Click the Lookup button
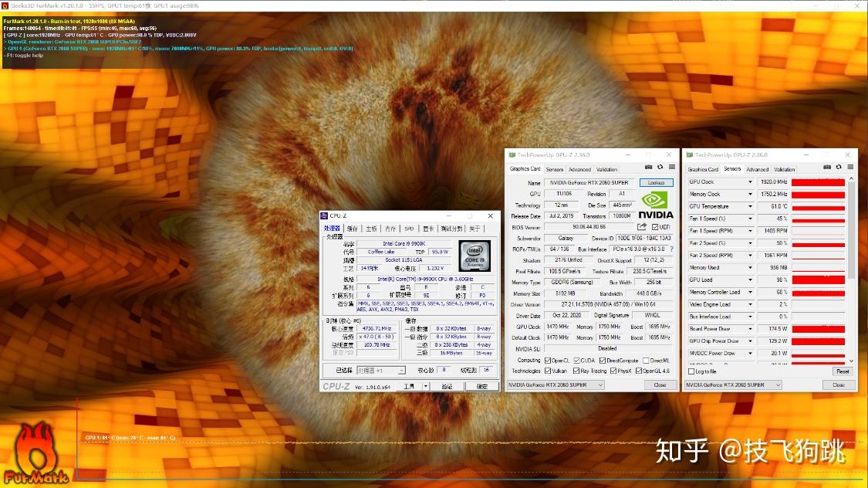Image resolution: width=868 pixels, height=488 pixels. click(656, 183)
